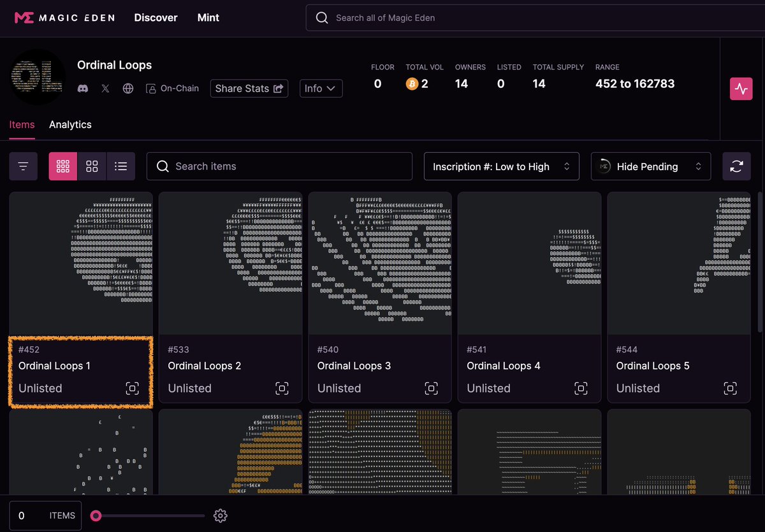This screenshot has width=765, height=532.
Task: Click the Ordinal Loops 2 title
Action: (205, 366)
